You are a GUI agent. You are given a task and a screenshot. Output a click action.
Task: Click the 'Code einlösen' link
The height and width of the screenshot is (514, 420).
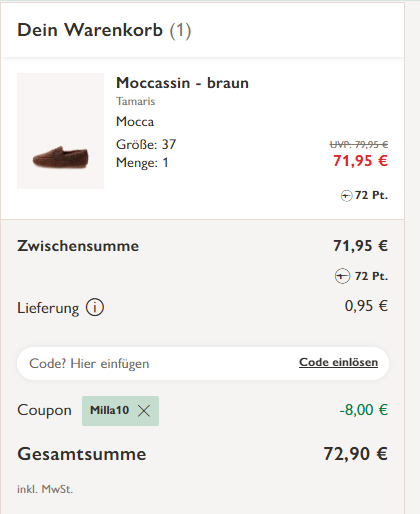(338, 362)
